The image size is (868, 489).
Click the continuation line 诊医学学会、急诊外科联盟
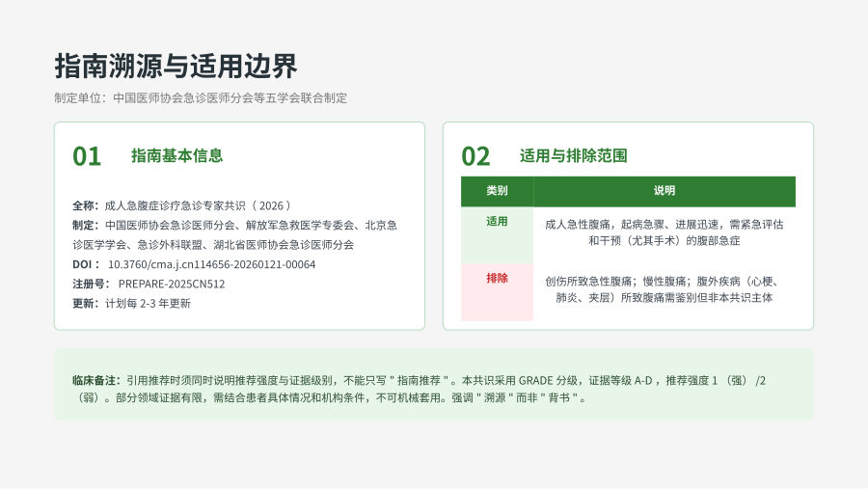coord(213,245)
